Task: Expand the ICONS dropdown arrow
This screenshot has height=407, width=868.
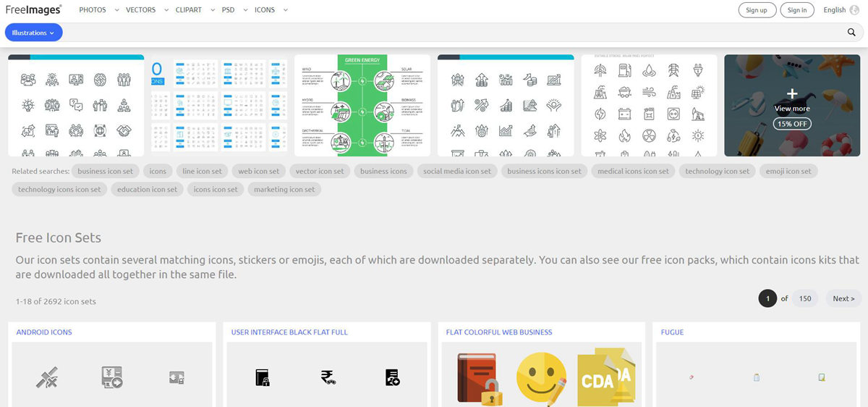Action: (285, 10)
